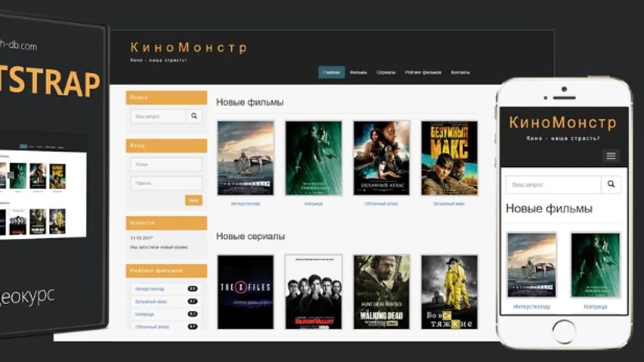Select Интерстеллар in the ratings list

point(150,289)
